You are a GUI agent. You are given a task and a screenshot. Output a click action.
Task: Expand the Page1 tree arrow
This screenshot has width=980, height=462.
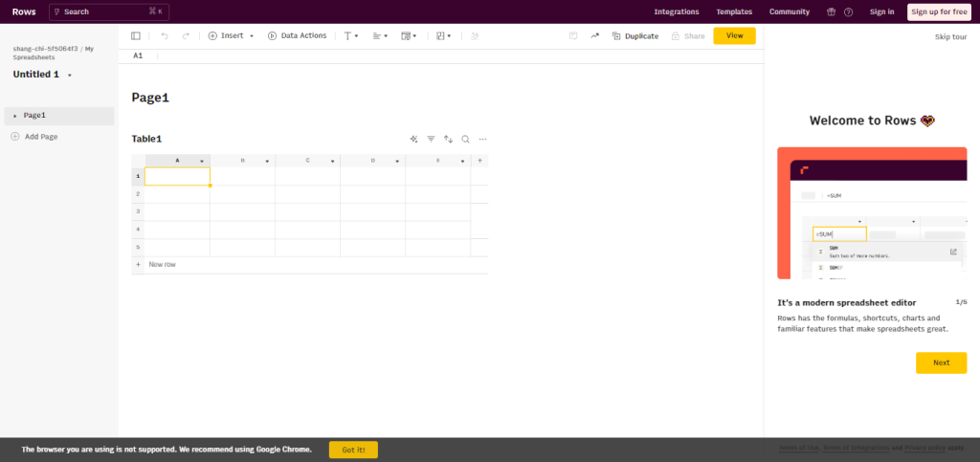coord(15,116)
